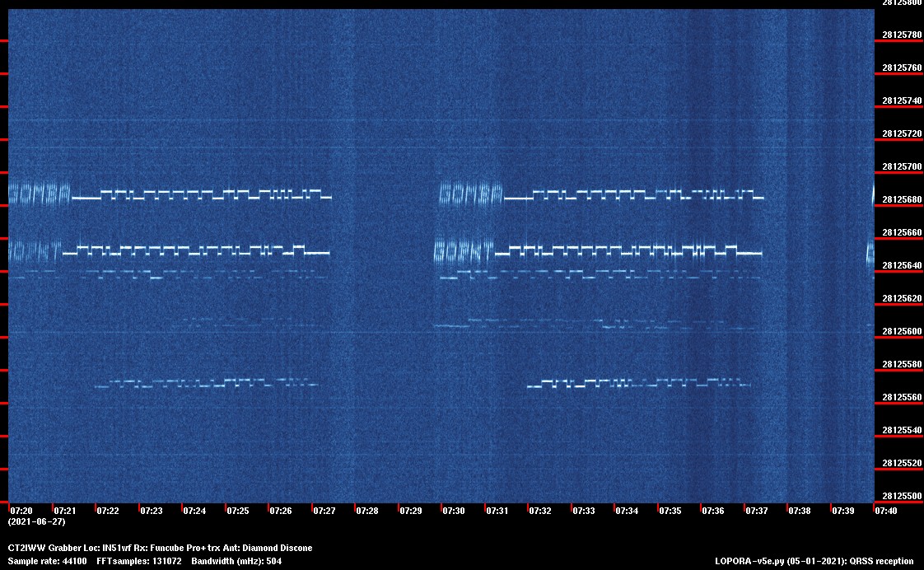
Task: Click the 07:25 time axis label
Action: [x=238, y=511]
